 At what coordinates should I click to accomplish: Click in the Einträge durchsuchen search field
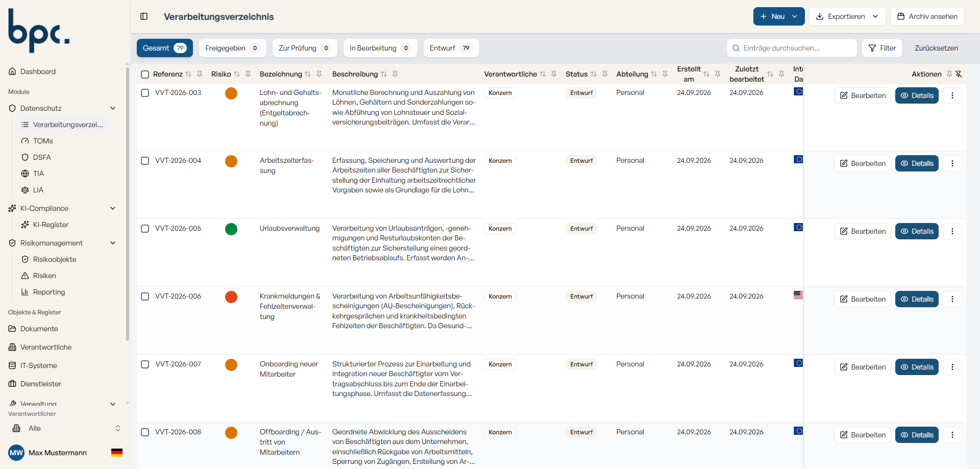pos(792,48)
